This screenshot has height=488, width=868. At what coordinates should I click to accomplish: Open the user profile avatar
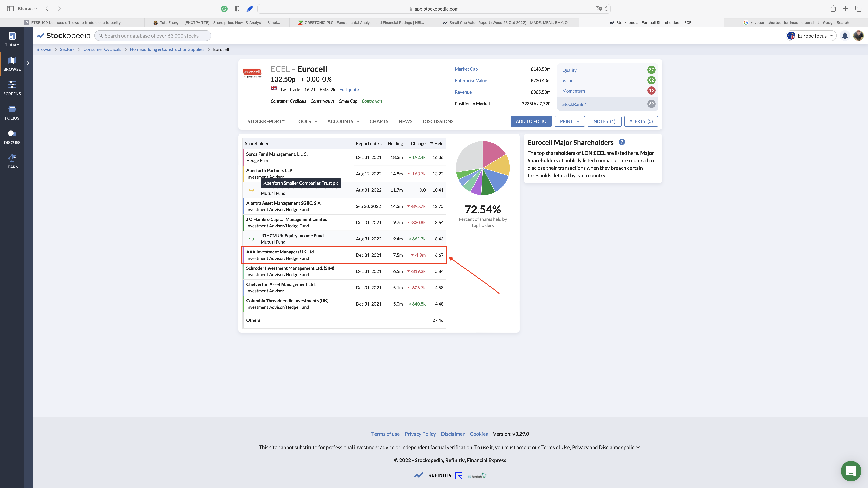(x=858, y=36)
